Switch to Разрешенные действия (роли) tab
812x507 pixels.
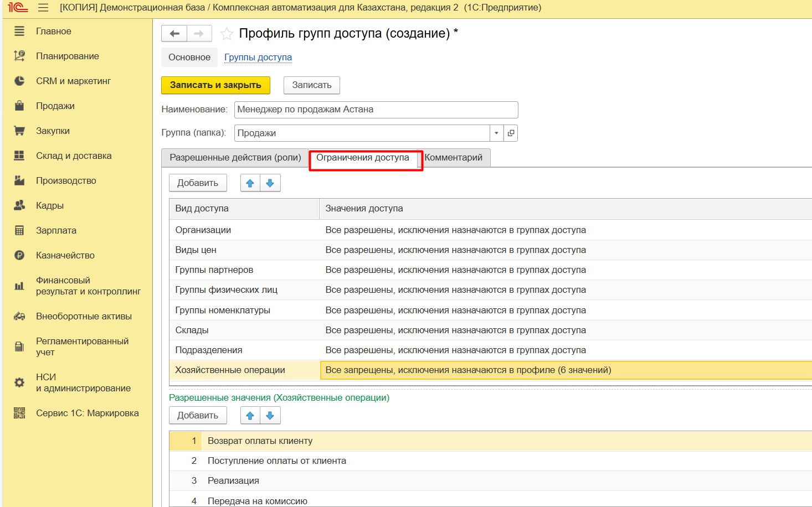pyautogui.click(x=235, y=158)
